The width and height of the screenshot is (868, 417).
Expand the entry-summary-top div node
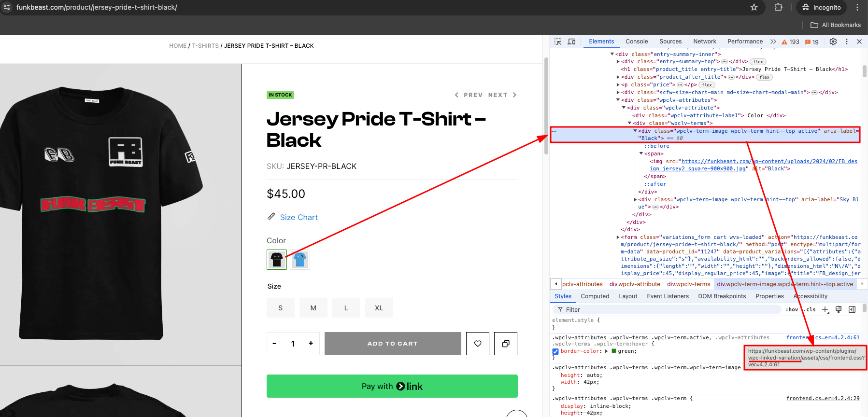point(618,62)
